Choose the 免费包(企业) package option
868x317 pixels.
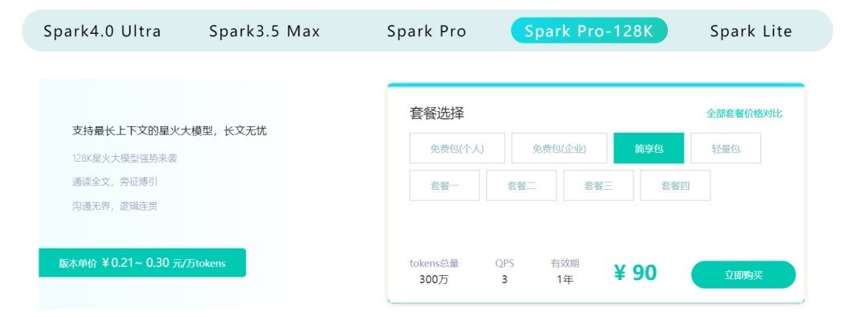559,149
